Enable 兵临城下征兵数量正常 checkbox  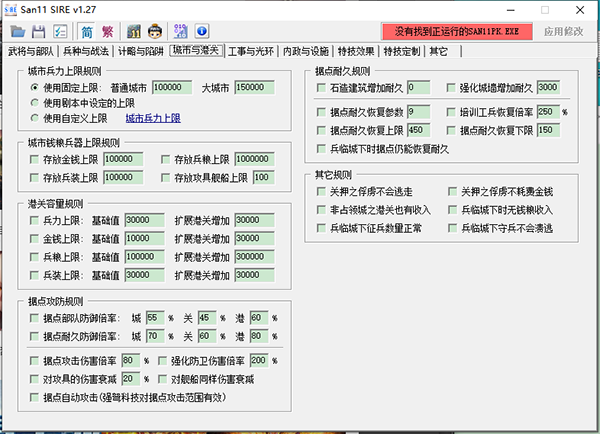[x=321, y=228]
